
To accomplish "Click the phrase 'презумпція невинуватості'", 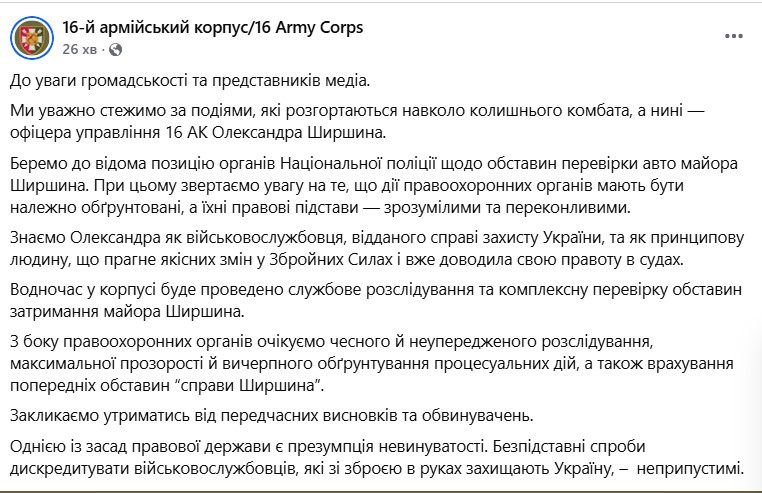I will (384, 446).
